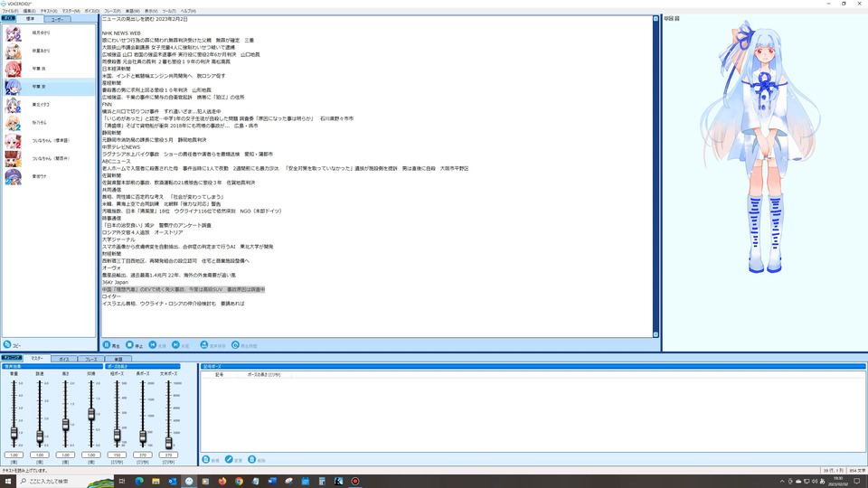The width and height of the screenshot is (868, 488).
Task: Click the 36Kr Japan heading line
Action: click(115, 282)
